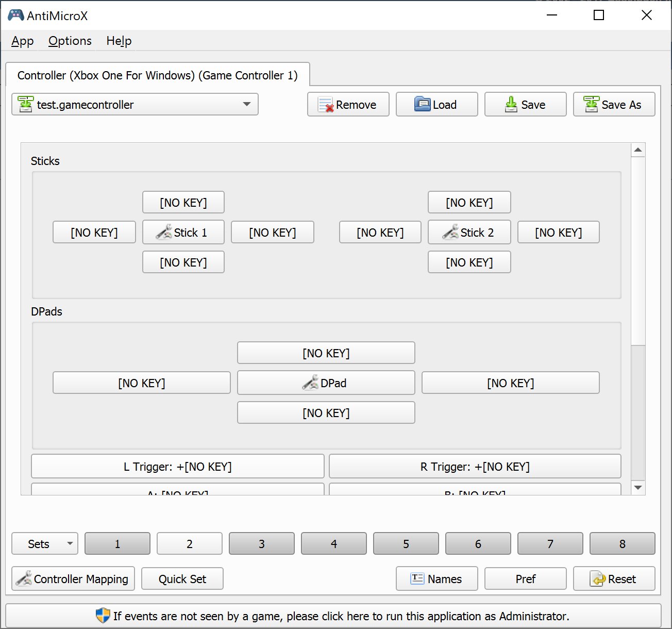Switch to set 6
This screenshot has width=672, height=629.
[x=478, y=544]
